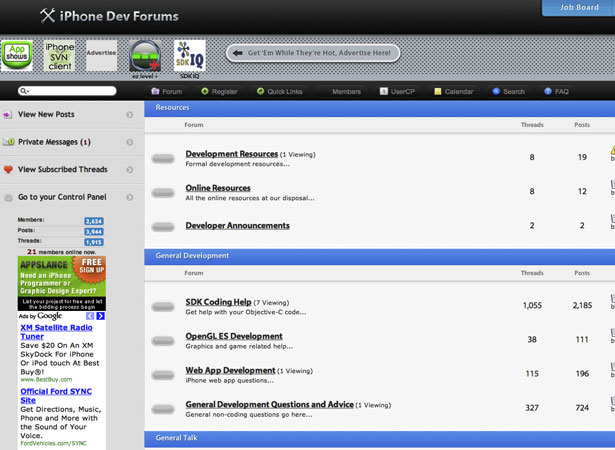The width and height of the screenshot is (615, 450).
Task: Open the Register nav item
Action: pos(220,91)
